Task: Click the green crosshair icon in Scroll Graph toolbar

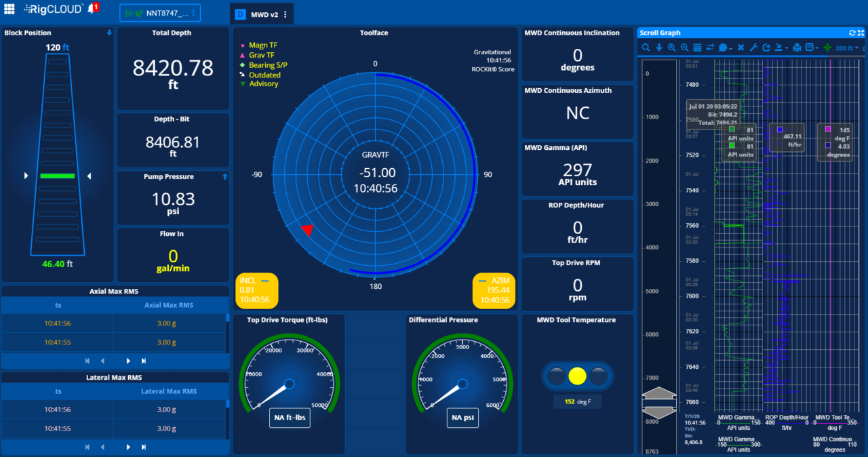Action: 827,47
